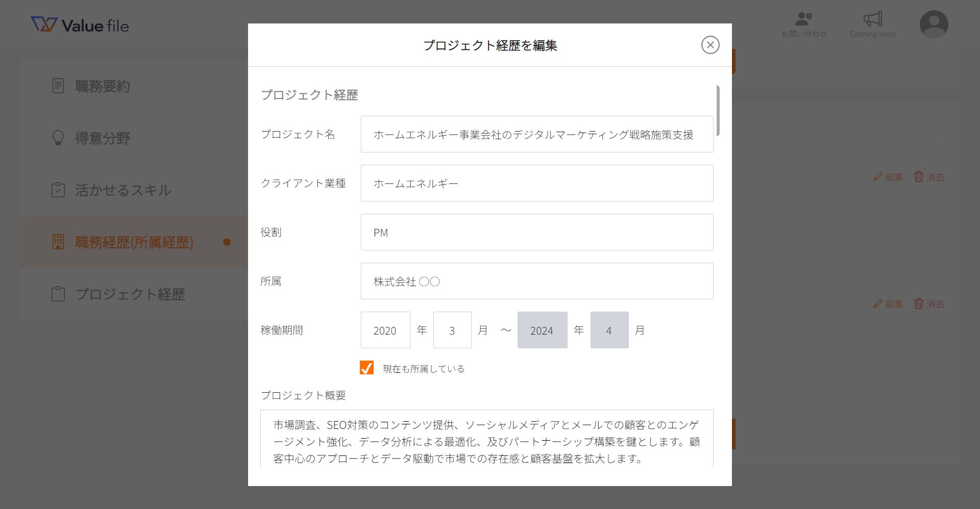980x509 pixels.
Task: Open the start month 3 field
Action: click(452, 330)
